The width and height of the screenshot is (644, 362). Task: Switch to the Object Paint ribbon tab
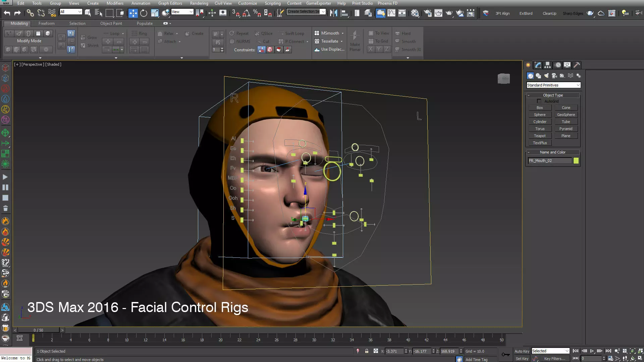coord(111,23)
